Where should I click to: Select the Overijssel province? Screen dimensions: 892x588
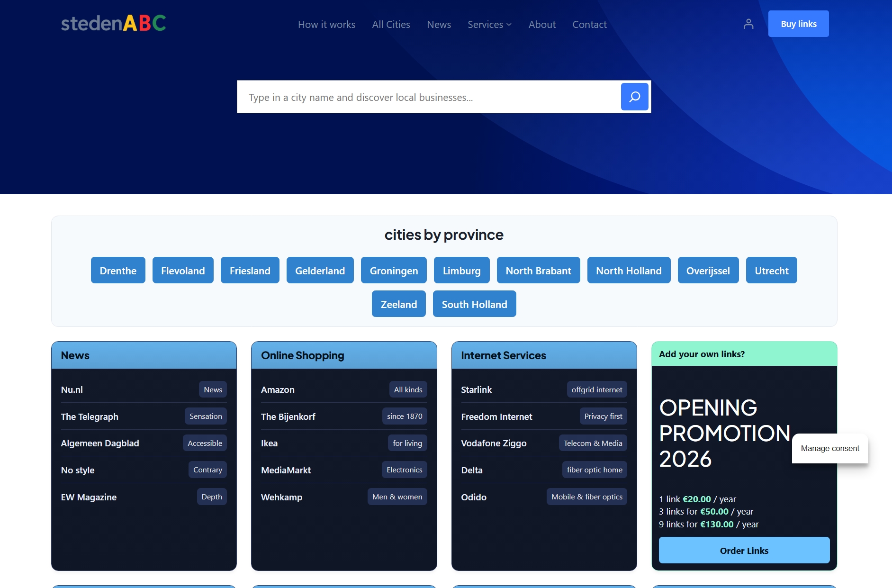pos(708,270)
